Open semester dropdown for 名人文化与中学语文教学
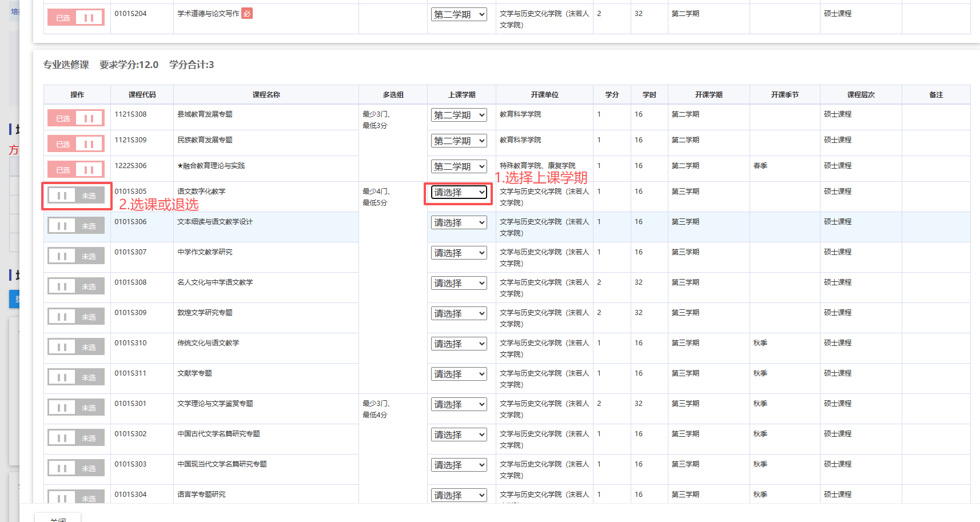 [459, 284]
